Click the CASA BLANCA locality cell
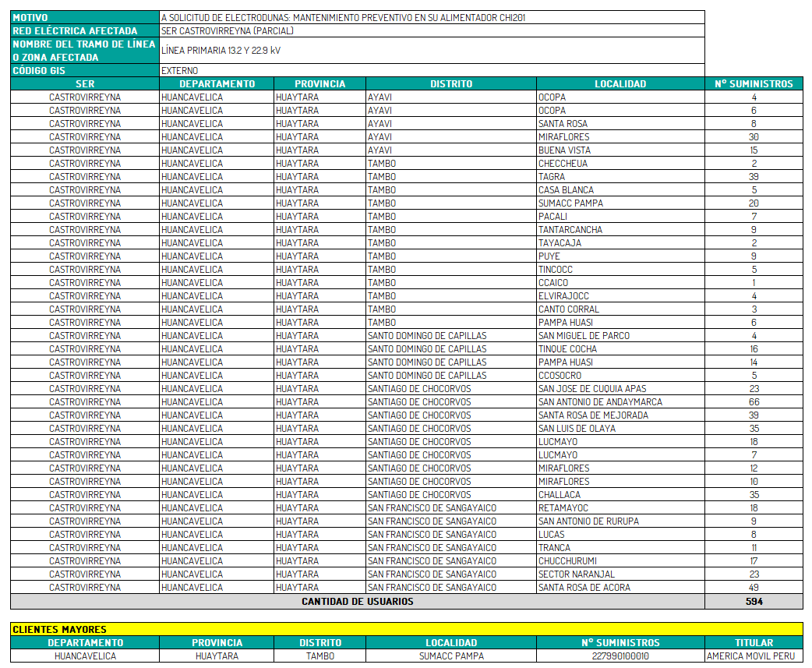This screenshot has height=668, width=812. pos(620,190)
